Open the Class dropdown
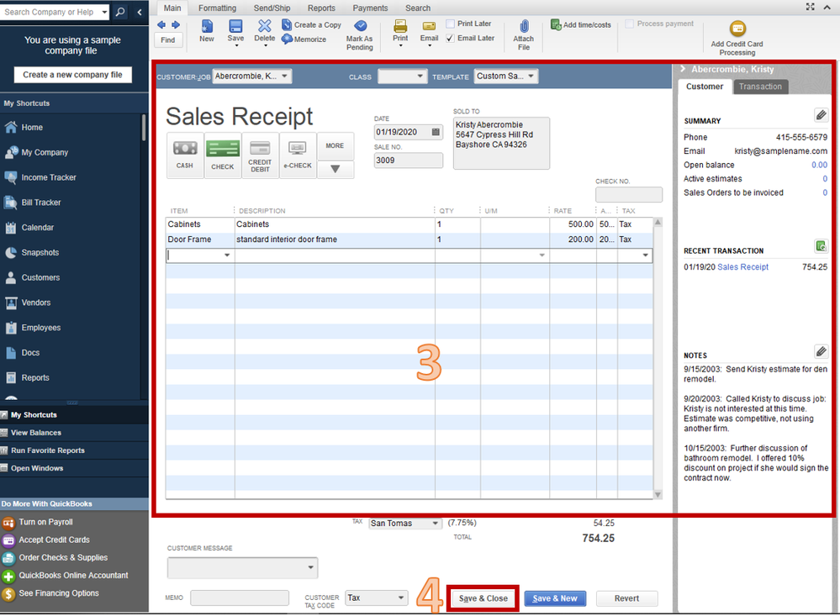Image resolution: width=840 pixels, height=616 pixels. [x=420, y=76]
